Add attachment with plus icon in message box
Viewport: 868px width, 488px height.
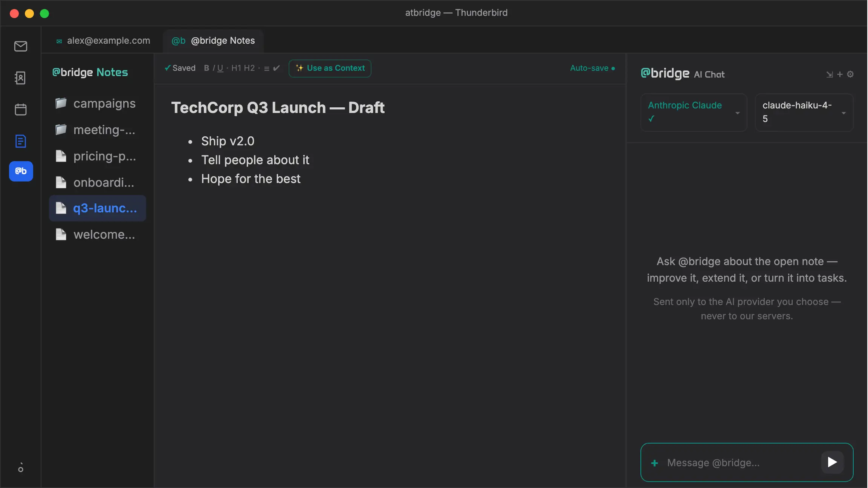click(x=655, y=463)
